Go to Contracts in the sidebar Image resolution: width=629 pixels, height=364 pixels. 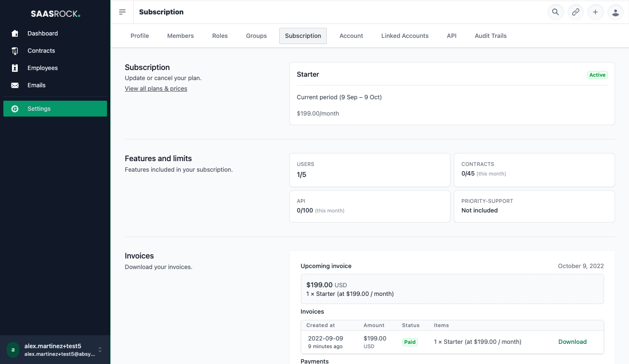(55, 51)
